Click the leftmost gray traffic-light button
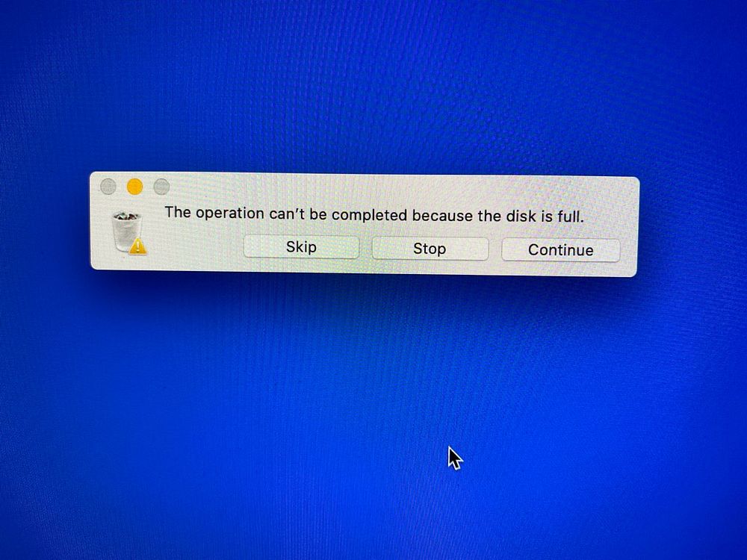The width and height of the screenshot is (747, 560). coord(108,186)
